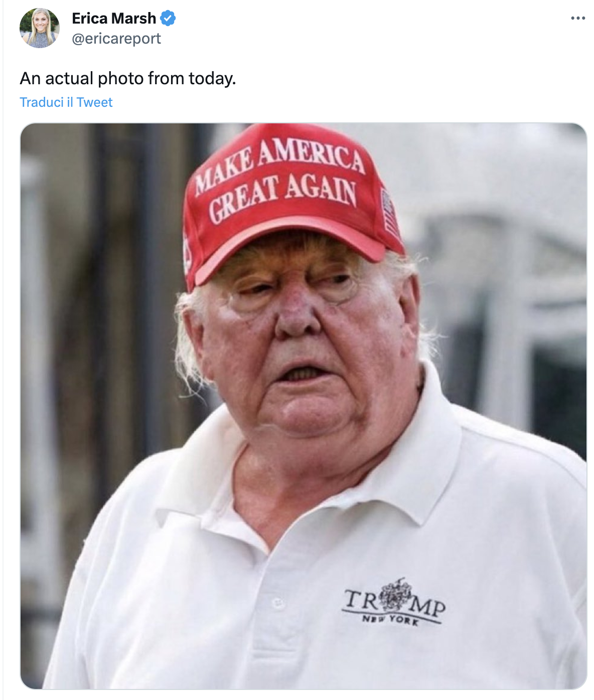The height and width of the screenshot is (700, 594).
Task: Open the attached photo in the tweet
Action: click(304, 406)
